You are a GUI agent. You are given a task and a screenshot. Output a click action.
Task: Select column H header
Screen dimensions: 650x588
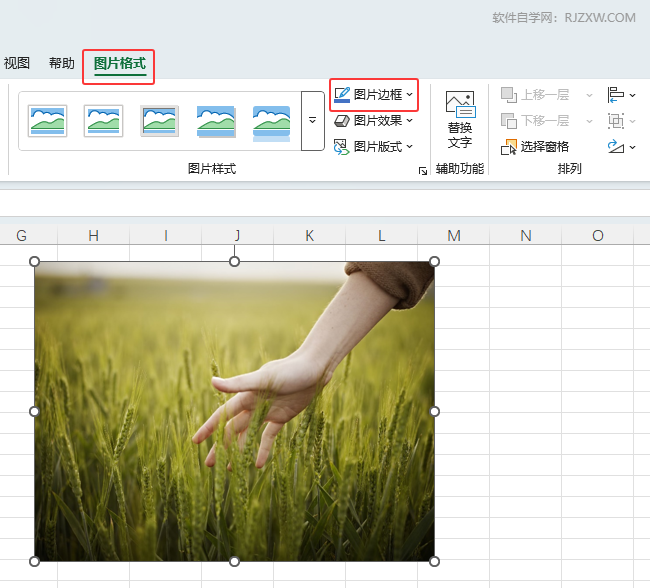[x=93, y=236]
